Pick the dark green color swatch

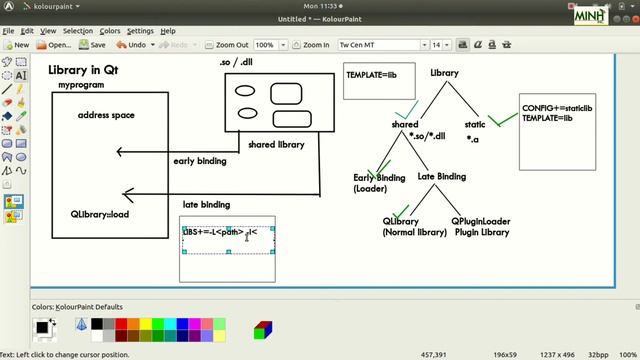[158, 336]
